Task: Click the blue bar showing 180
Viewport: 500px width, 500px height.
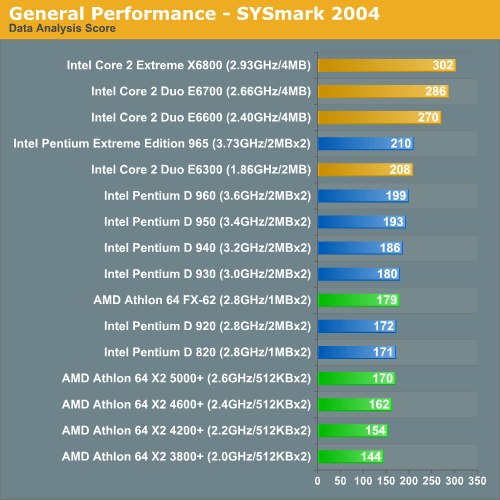Action: tap(359, 274)
